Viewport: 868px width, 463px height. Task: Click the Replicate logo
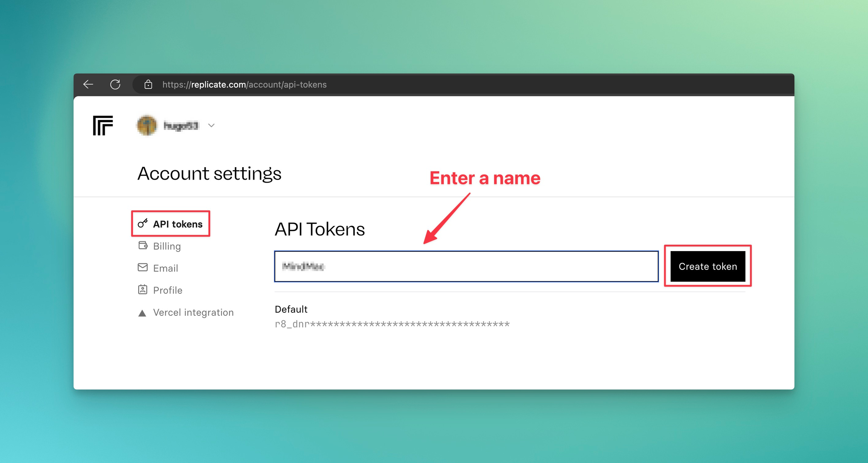(103, 125)
